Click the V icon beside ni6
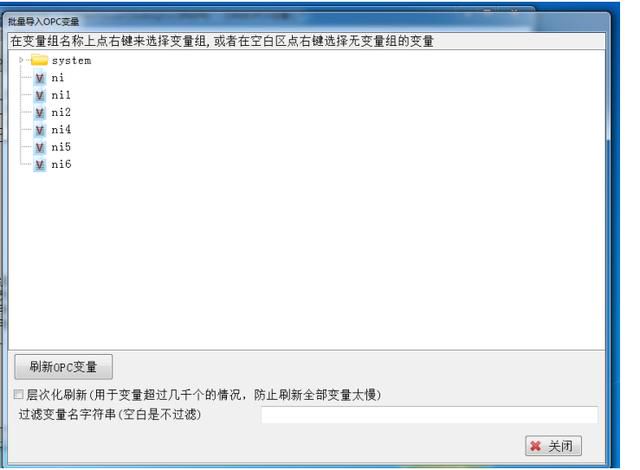Viewport: 640px width, 470px height. pyautogui.click(x=40, y=165)
